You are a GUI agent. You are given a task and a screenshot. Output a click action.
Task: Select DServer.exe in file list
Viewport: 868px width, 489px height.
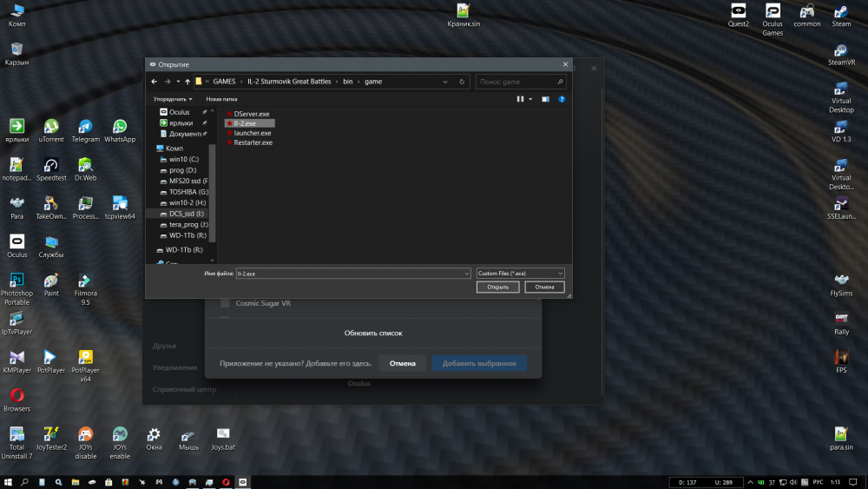click(252, 114)
